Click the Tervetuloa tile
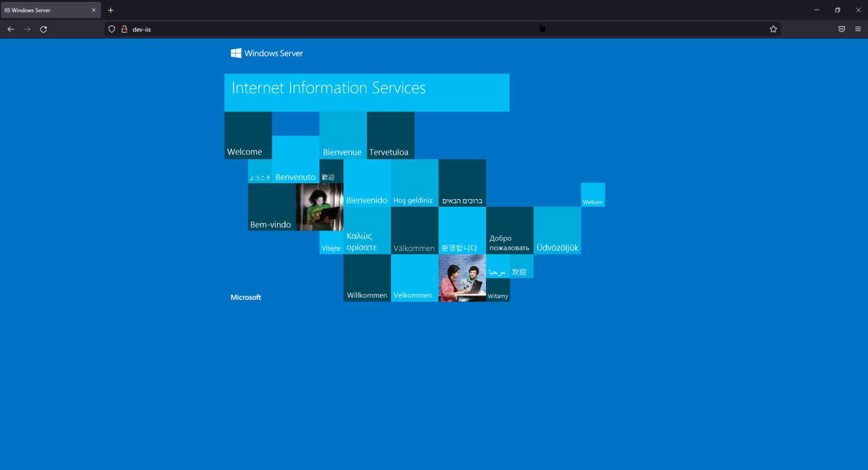This screenshot has width=868, height=470. (x=390, y=136)
